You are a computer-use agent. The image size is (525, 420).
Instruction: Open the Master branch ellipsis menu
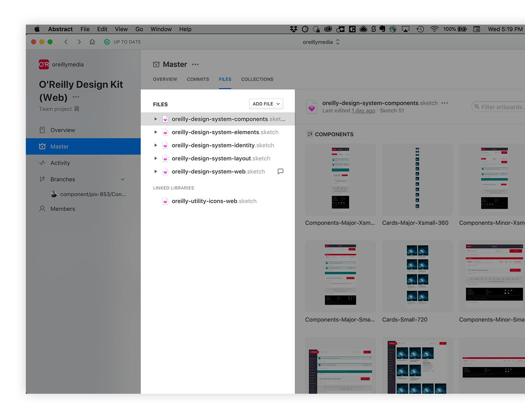pyautogui.click(x=195, y=64)
